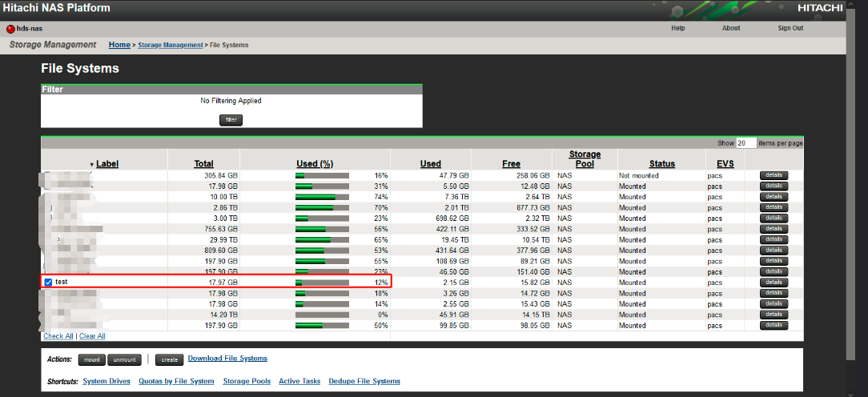
Task: Open details for the 3.00 TB file system
Action: coord(774,219)
